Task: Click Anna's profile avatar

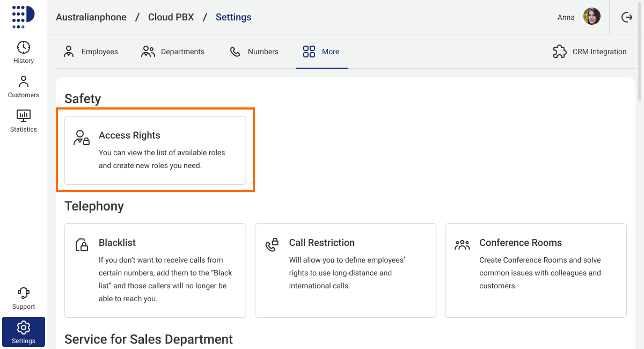Action: tap(592, 17)
